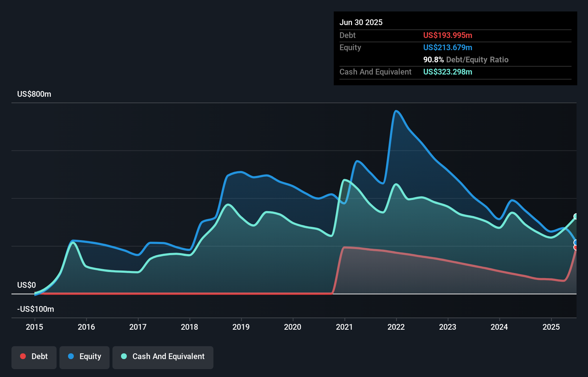Expand the Debt row in the tooltip
The width and height of the screenshot is (588, 377).
coord(347,35)
